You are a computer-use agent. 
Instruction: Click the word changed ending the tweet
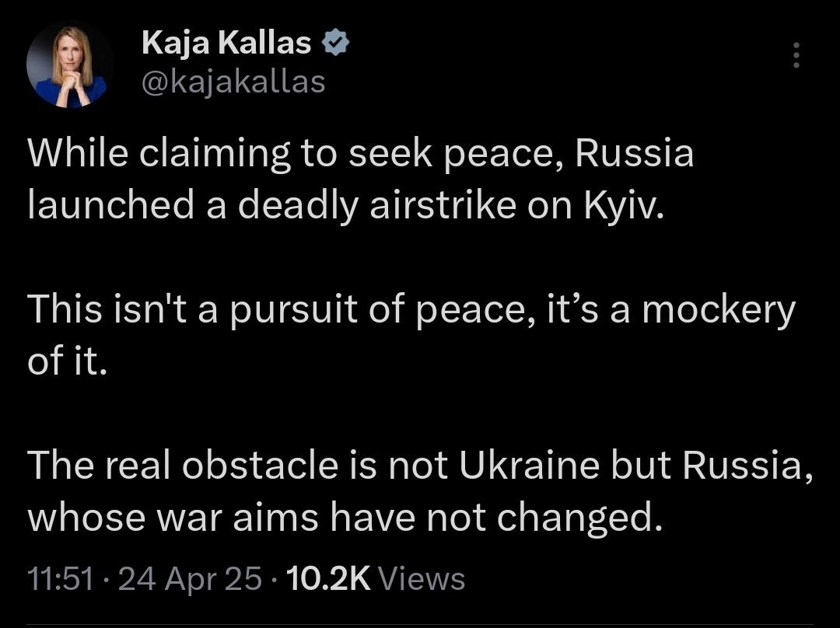point(579,518)
